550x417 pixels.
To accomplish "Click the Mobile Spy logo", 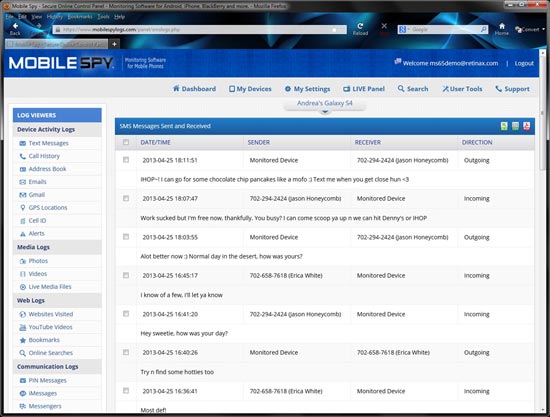I will click(x=61, y=63).
